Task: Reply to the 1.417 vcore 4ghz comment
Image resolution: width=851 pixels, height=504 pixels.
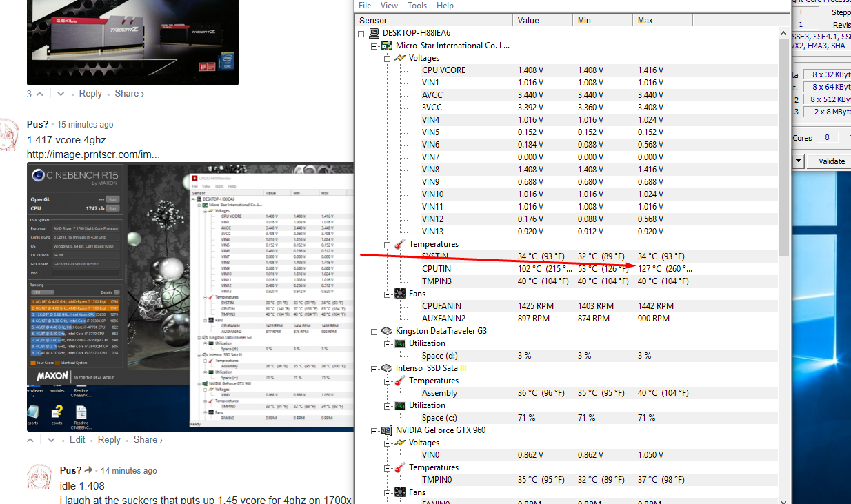Action: click(109, 440)
